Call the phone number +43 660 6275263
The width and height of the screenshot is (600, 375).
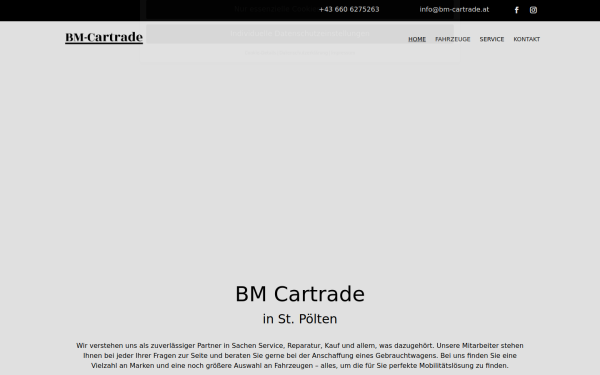[x=349, y=10]
